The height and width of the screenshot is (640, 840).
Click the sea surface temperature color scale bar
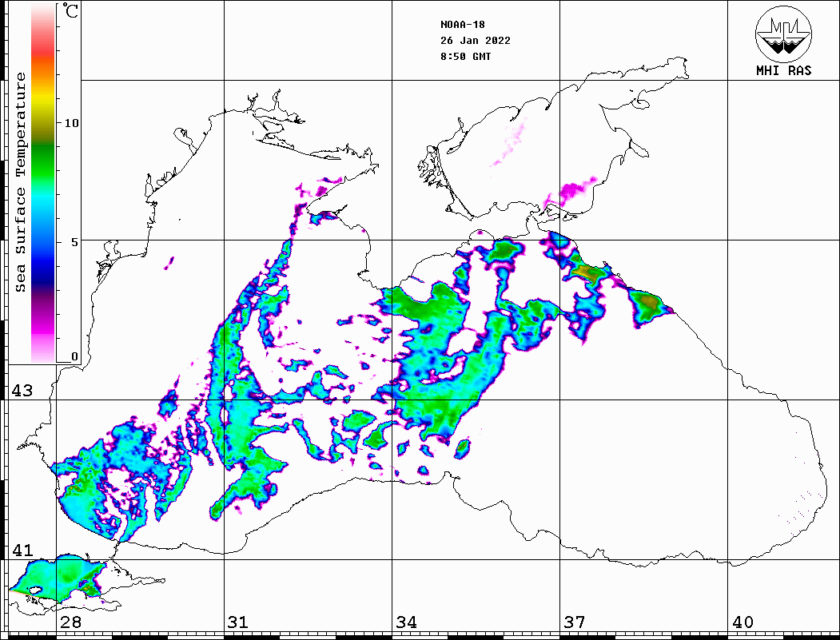pos(43,184)
